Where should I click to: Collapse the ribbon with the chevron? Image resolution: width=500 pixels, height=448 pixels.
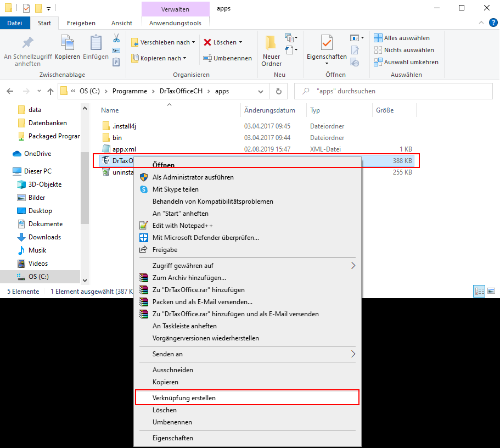[x=481, y=23]
